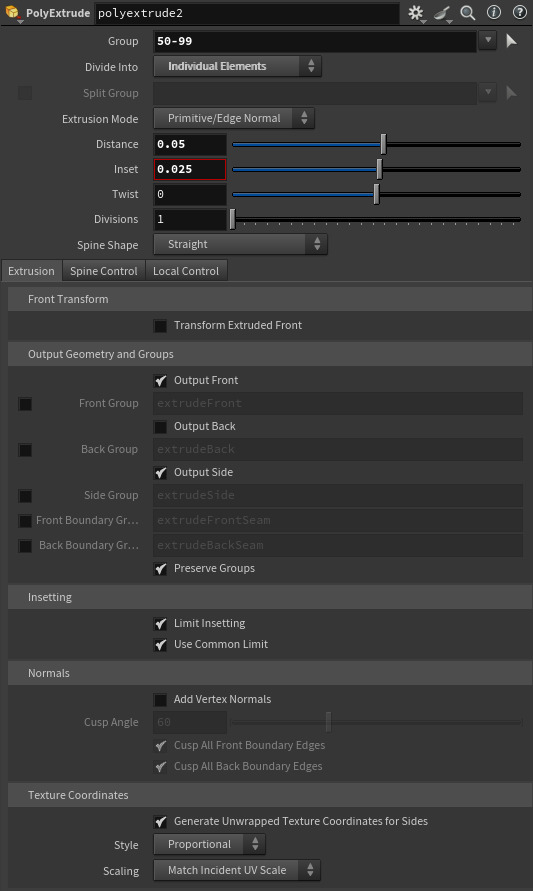
Task: Open the Spine Shape dropdown
Action: pos(240,244)
